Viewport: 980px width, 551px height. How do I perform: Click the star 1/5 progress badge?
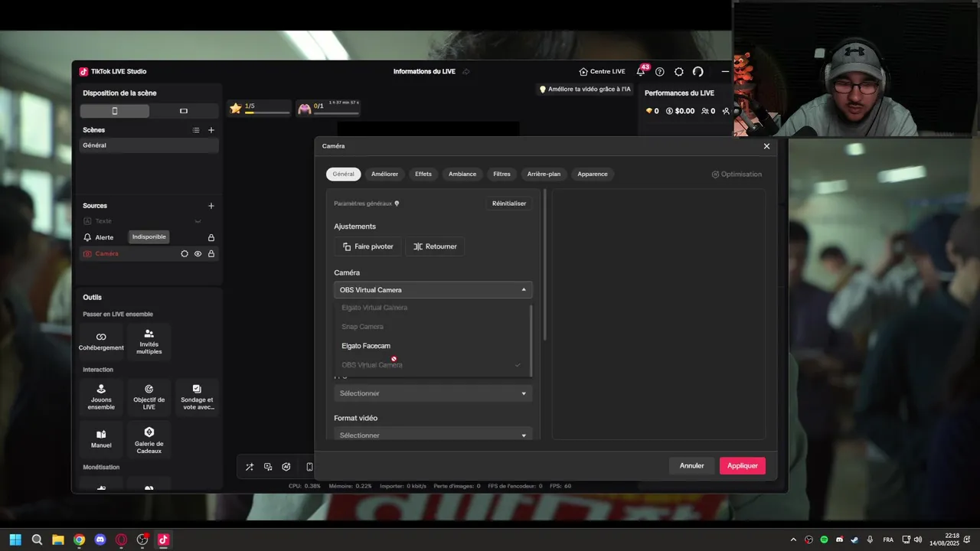click(260, 109)
